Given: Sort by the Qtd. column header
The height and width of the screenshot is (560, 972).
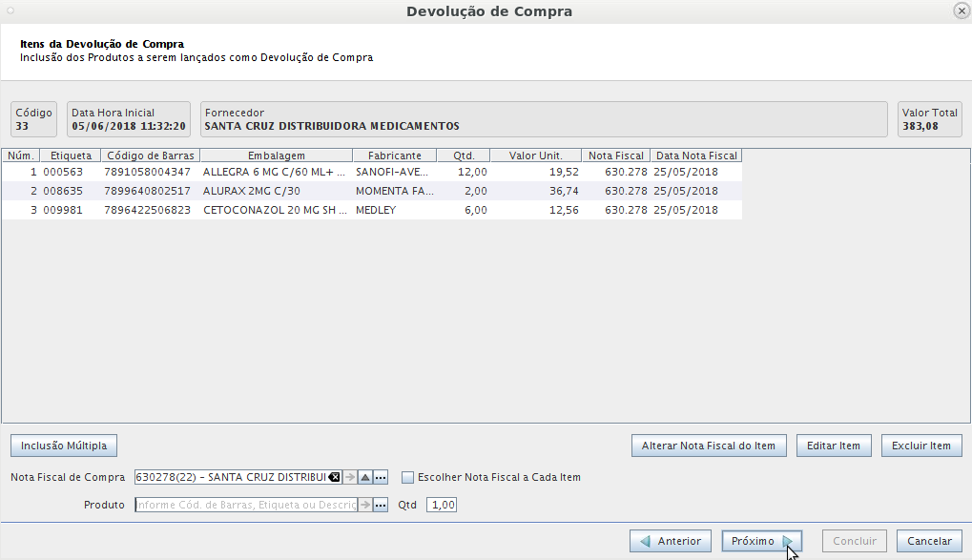Looking at the screenshot, I should tap(464, 156).
